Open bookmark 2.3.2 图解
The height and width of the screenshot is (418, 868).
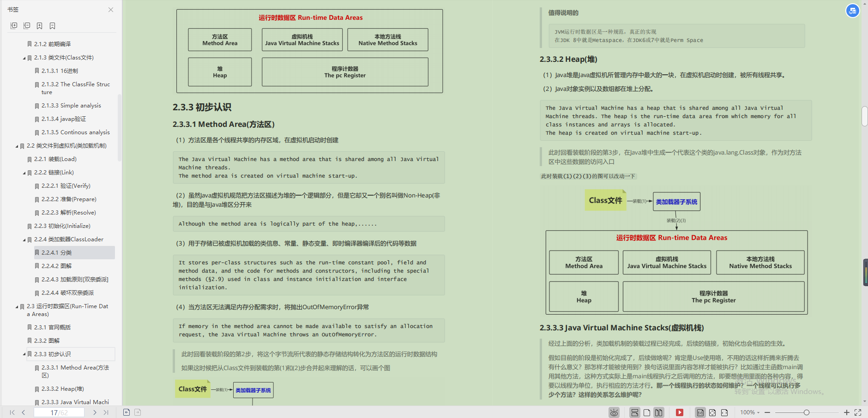[x=47, y=341]
